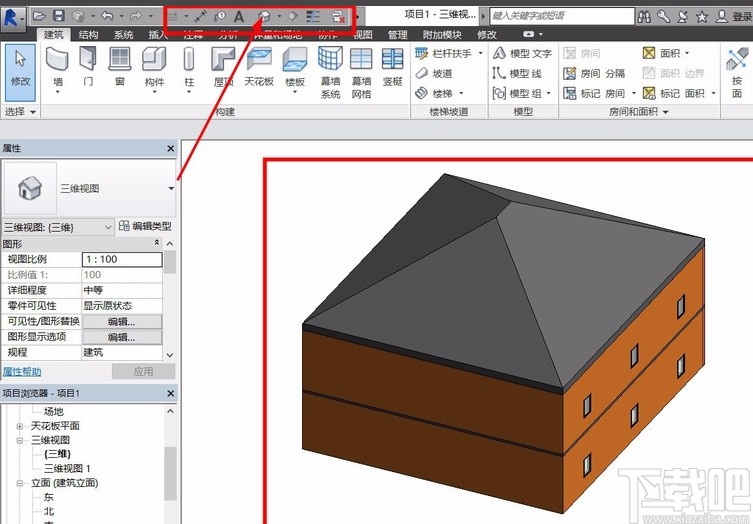Open the Revit application menu button
The height and width of the screenshot is (524, 753).
[x=13, y=16]
